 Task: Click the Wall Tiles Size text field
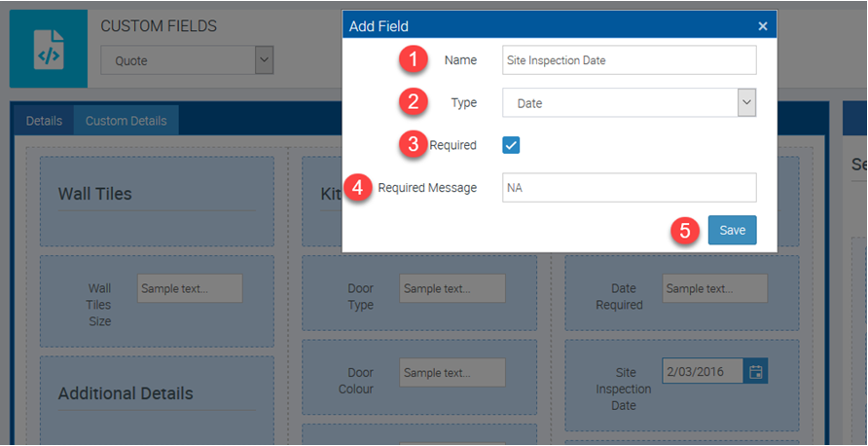(x=189, y=288)
